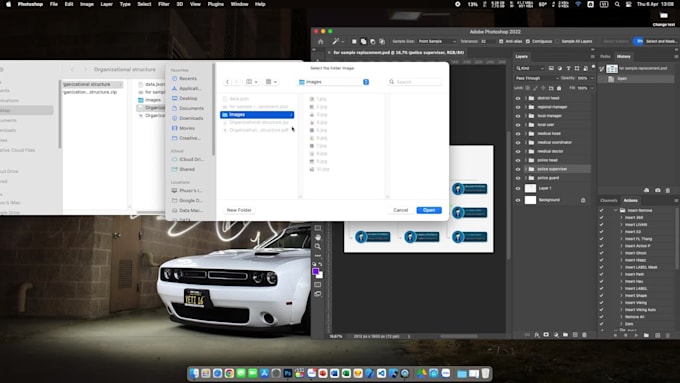
Task: Hide the Background layer eye icon
Action: [518, 200]
